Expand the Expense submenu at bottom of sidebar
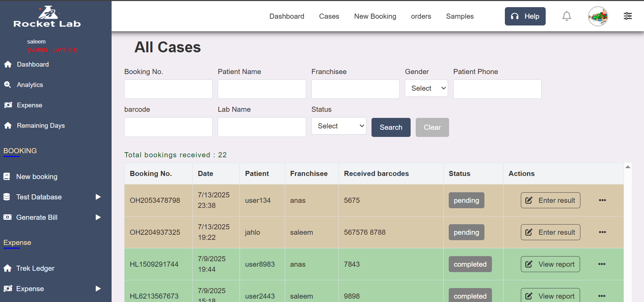644x302 pixels. tap(98, 289)
